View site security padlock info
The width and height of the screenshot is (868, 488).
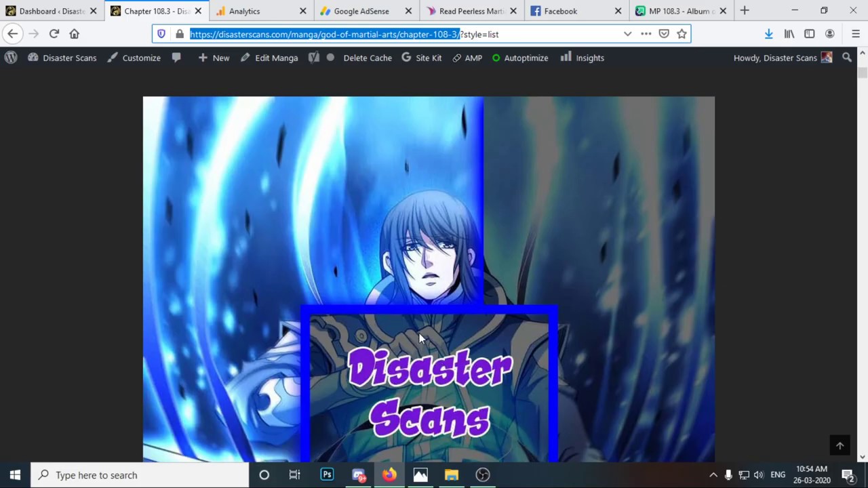click(179, 34)
